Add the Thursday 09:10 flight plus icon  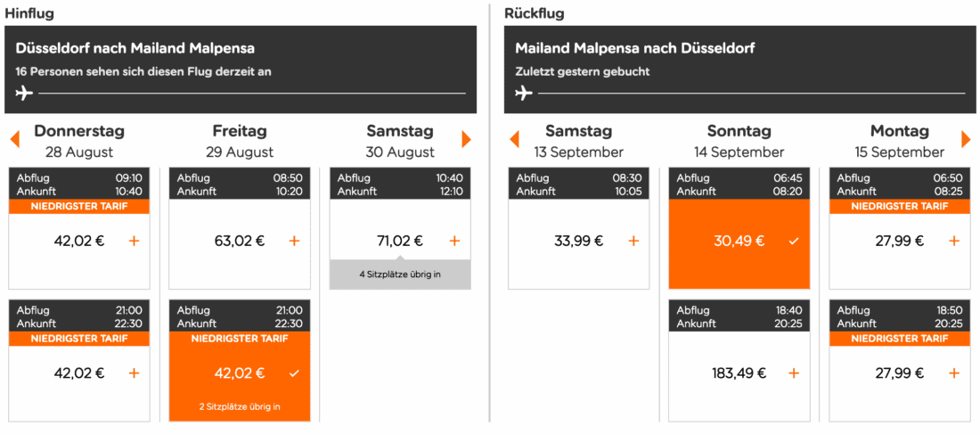[x=134, y=241]
